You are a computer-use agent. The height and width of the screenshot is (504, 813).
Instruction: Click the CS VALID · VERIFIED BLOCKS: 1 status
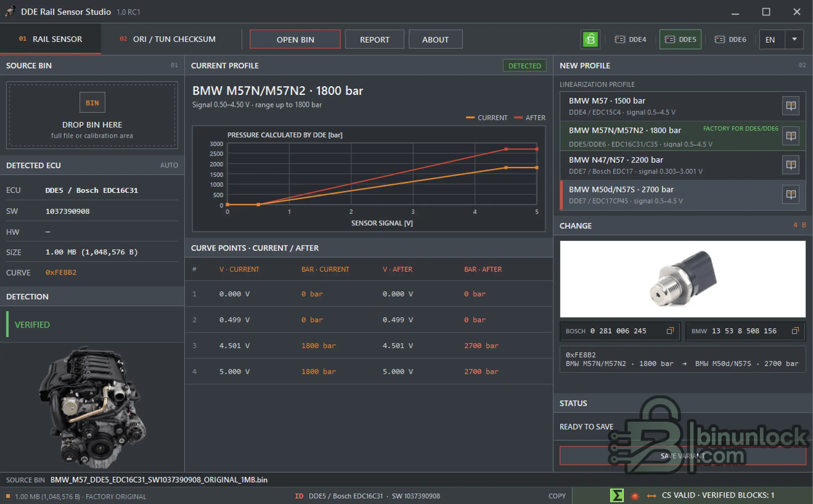coord(718,495)
